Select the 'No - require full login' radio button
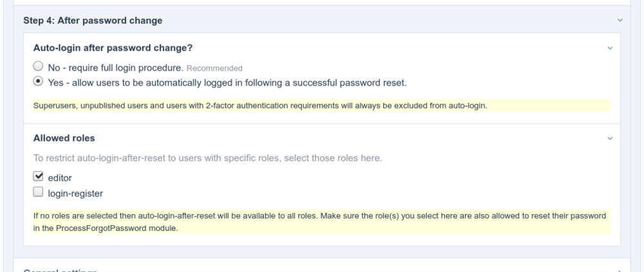Image resolution: width=644 pixels, height=272 pixels. (39, 67)
